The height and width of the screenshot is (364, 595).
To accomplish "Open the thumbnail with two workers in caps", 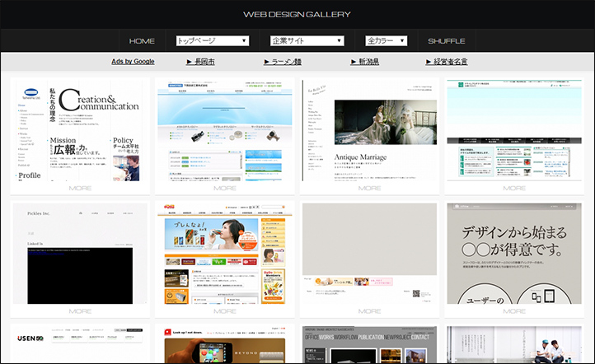I will coord(514,345).
